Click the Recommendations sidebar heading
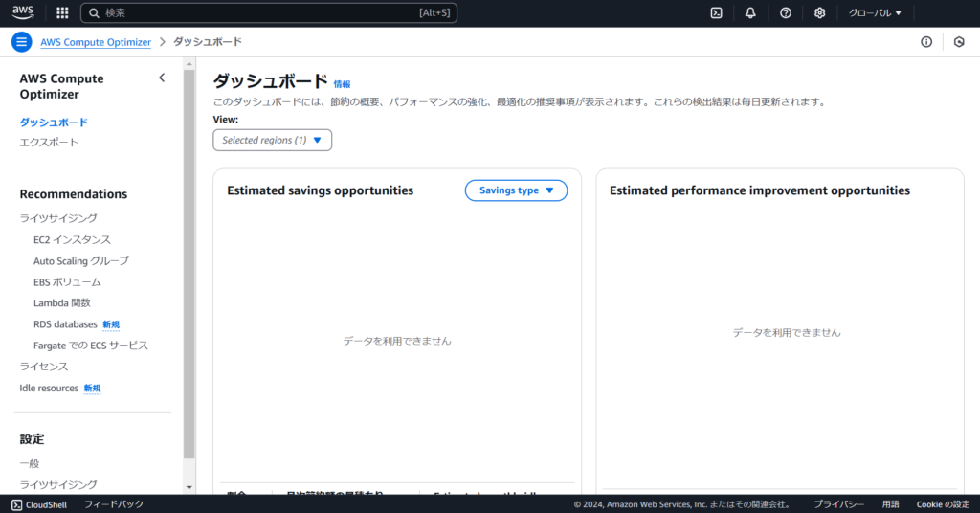The width and height of the screenshot is (980, 513). [73, 193]
